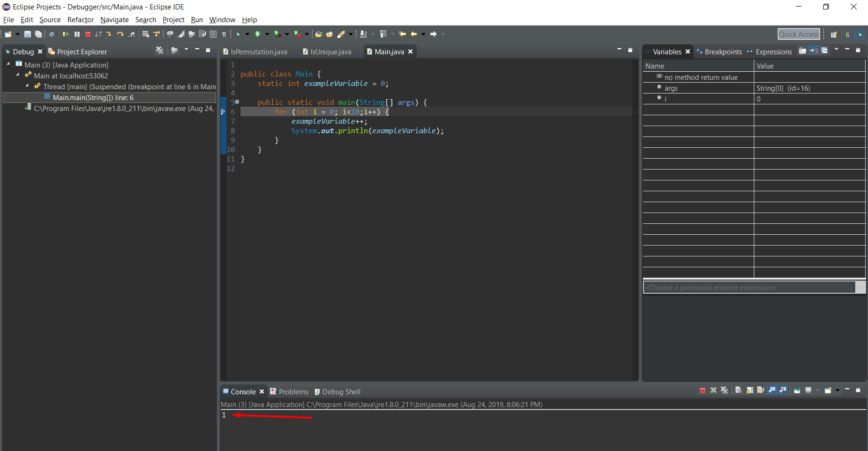This screenshot has width=868, height=451.
Task: Open the Open Perspective button
Action: [834, 34]
